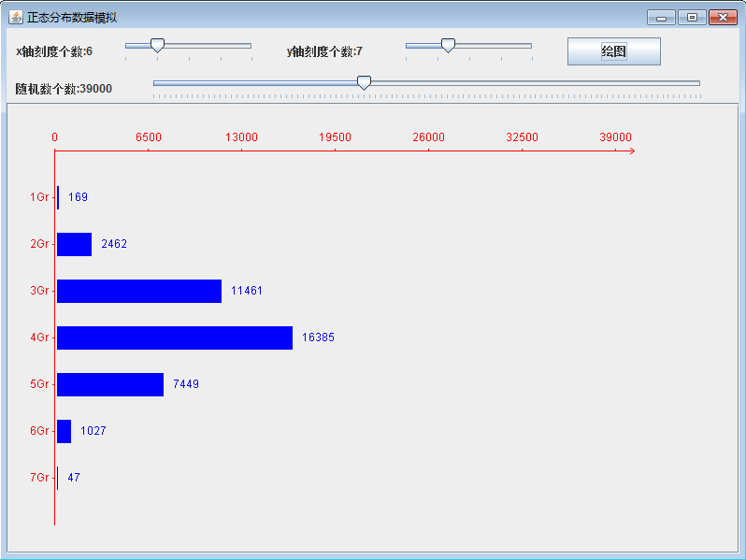Screen dimensions: 746x560
Task: Click the 5Gr axis label
Action: [39, 384]
